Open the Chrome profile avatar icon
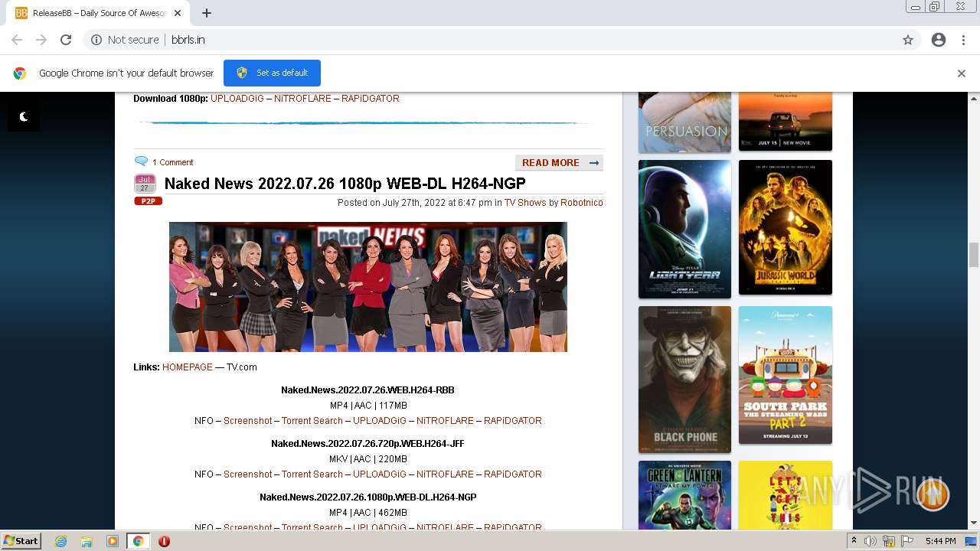 pyautogui.click(x=939, y=40)
